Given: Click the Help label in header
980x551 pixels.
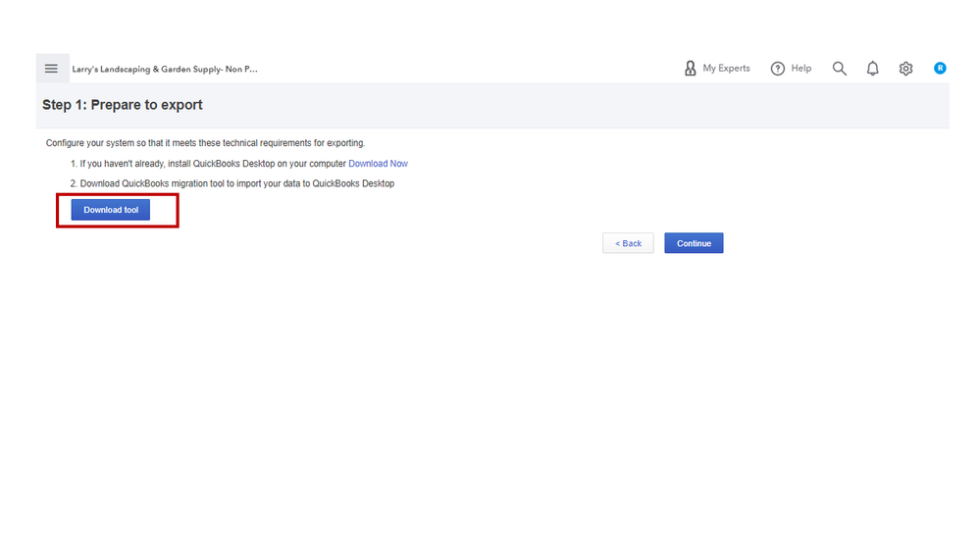Looking at the screenshot, I should [x=800, y=69].
